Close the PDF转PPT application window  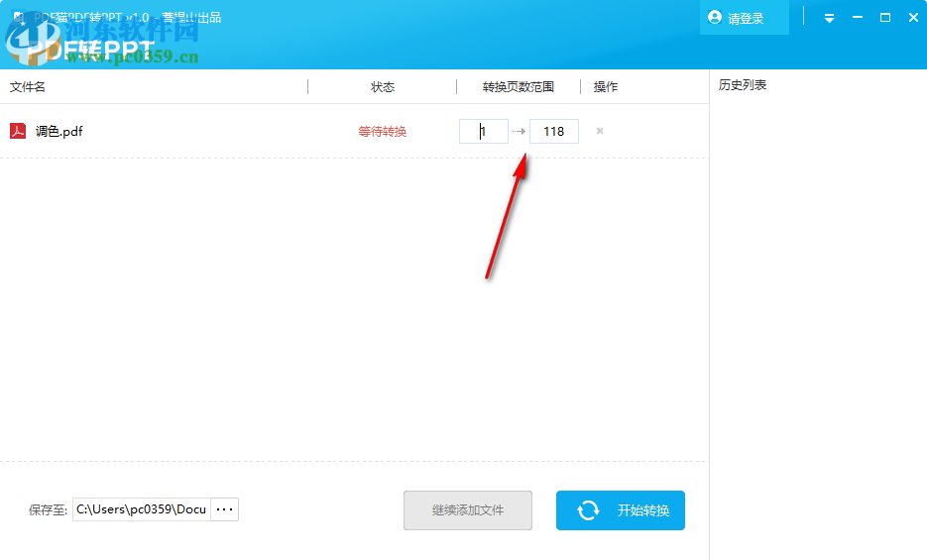tap(913, 18)
